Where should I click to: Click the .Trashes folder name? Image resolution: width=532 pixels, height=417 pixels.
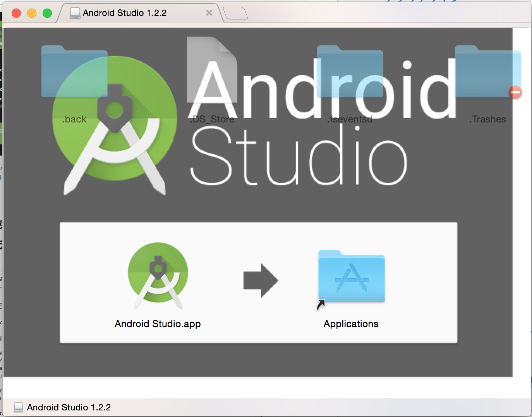(488, 119)
